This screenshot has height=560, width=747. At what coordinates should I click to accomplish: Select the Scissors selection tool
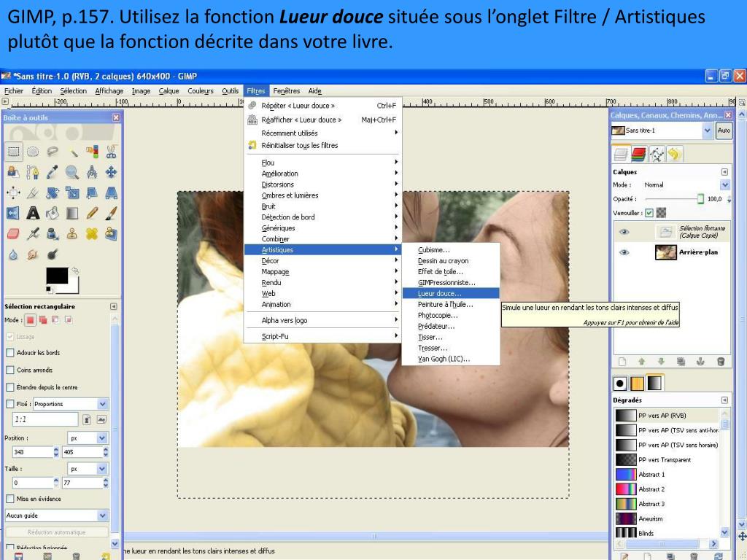(x=111, y=152)
